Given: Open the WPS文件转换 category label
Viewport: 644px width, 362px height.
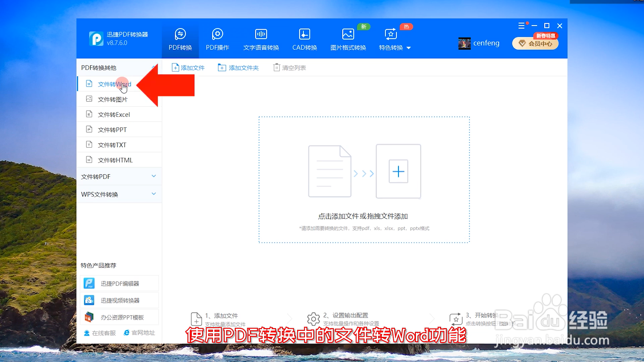Looking at the screenshot, I should tap(99, 194).
